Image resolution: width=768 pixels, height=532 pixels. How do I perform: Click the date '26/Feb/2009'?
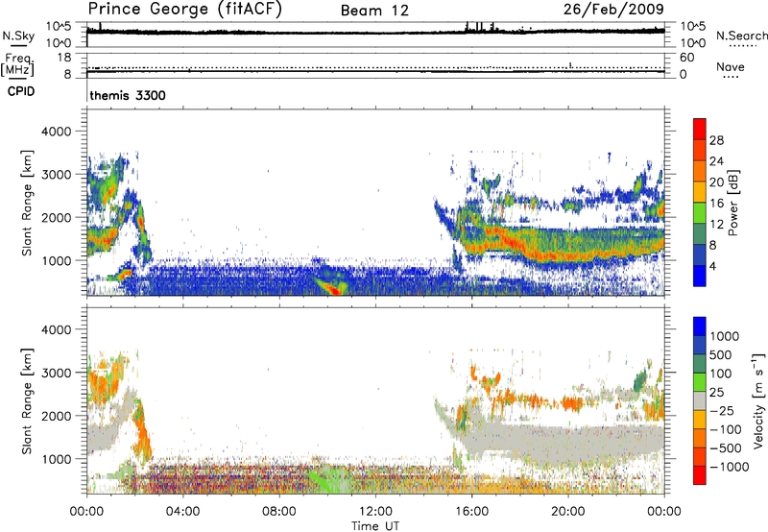point(613,9)
